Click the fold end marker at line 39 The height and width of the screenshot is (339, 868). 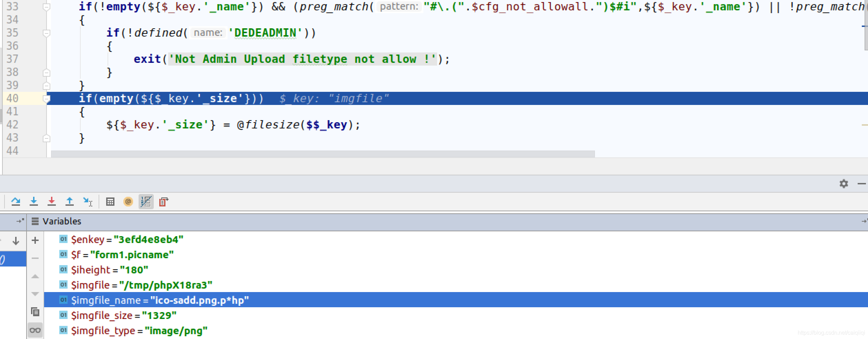46,86
